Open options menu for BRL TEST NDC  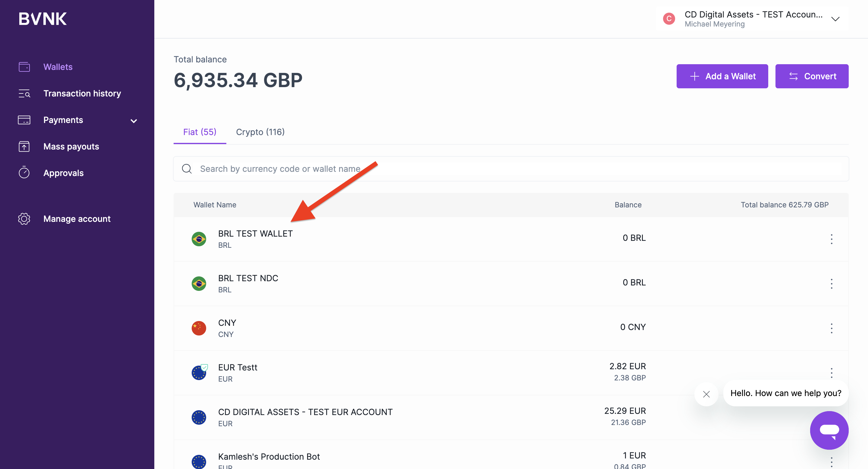tap(831, 284)
